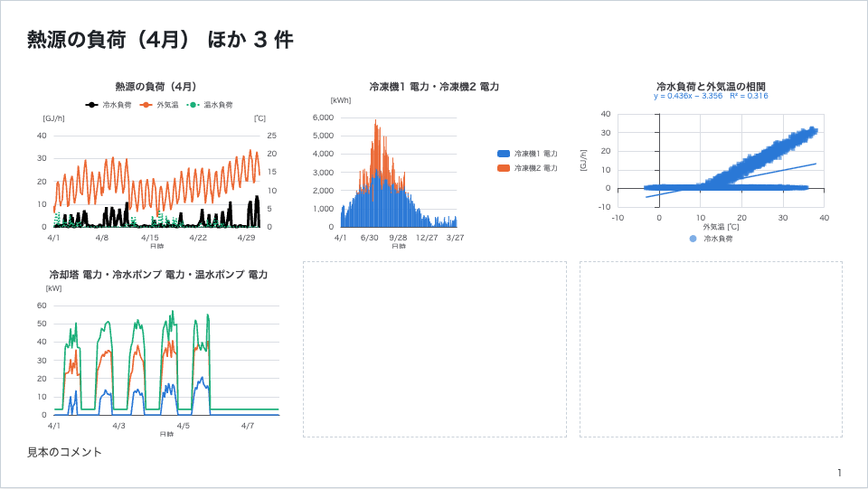
Task: Click the 4/15 date label on first chart
Action: tap(149, 238)
